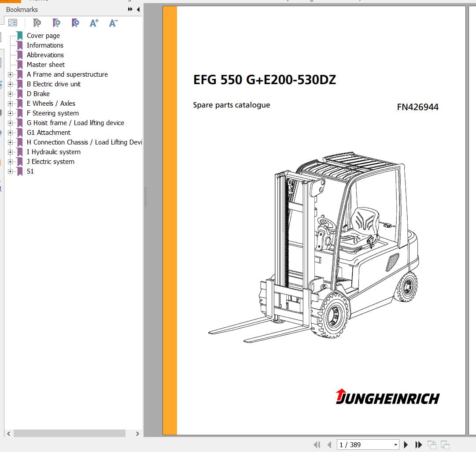Open the Cover page bookmark
Screen dimensions: 476x452
tap(43, 36)
